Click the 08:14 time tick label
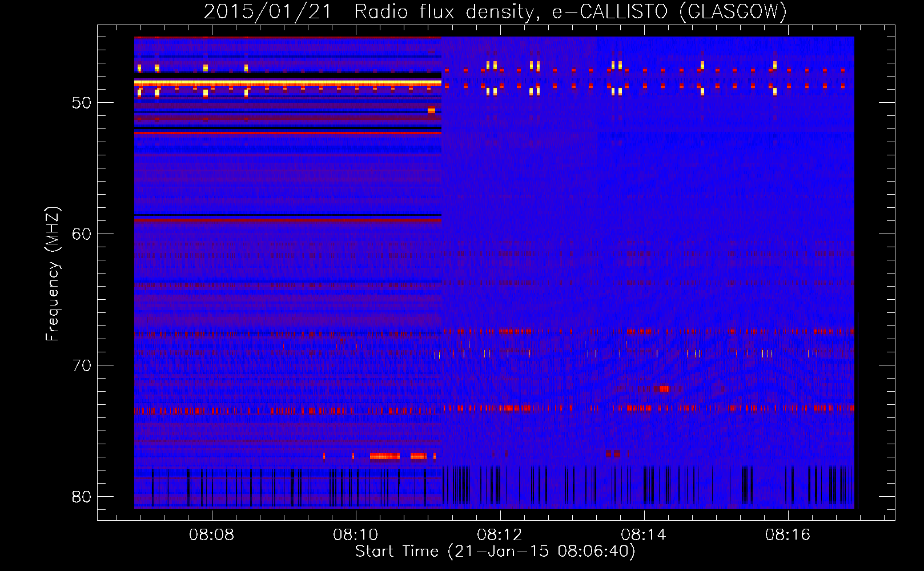This screenshot has height=571, width=924. (x=644, y=534)
